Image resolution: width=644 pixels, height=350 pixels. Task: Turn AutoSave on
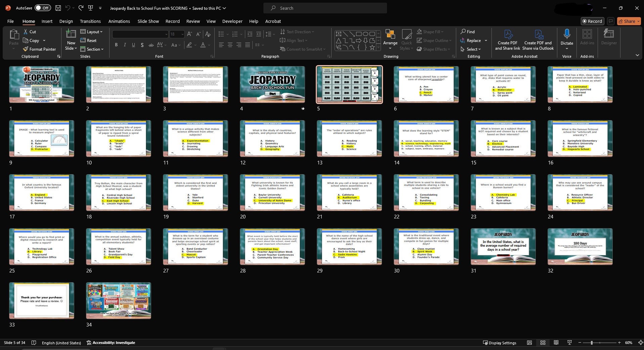[42, 7]
